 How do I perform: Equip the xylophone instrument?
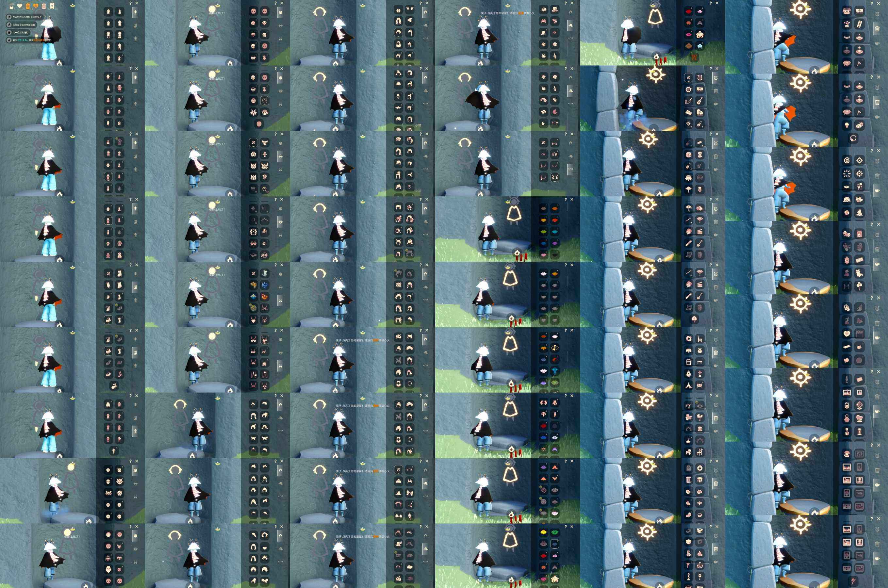coord(688,112)
